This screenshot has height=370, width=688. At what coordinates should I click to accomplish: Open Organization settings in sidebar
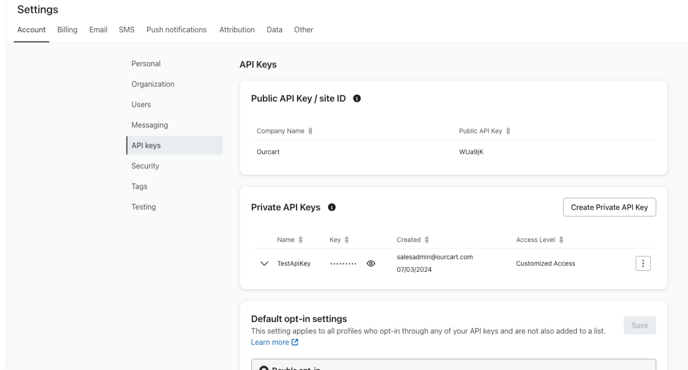[153, 84]
